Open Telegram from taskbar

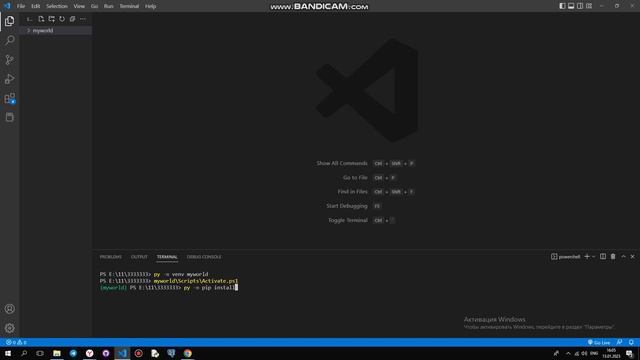pos(73,353)
